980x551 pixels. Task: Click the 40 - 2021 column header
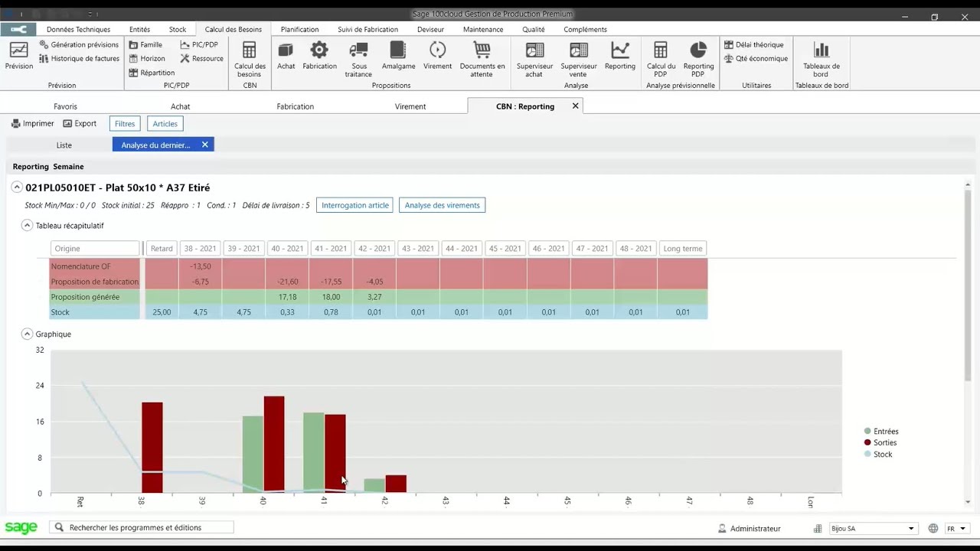[x=287, y=248]
